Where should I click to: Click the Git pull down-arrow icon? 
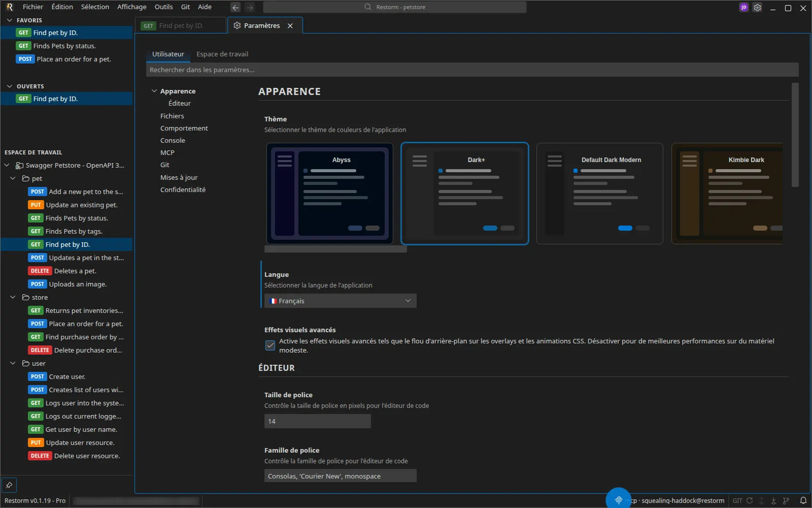point(773,500)
